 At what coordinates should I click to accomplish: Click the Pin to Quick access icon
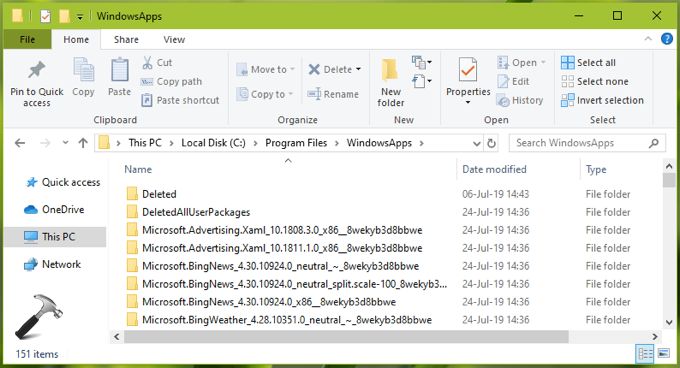tap(36, 70)
